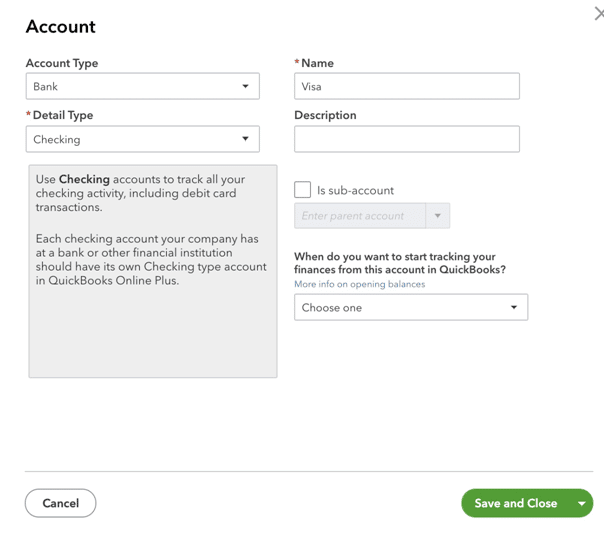Open the Detail Type dropdown showing Checking

143,139
